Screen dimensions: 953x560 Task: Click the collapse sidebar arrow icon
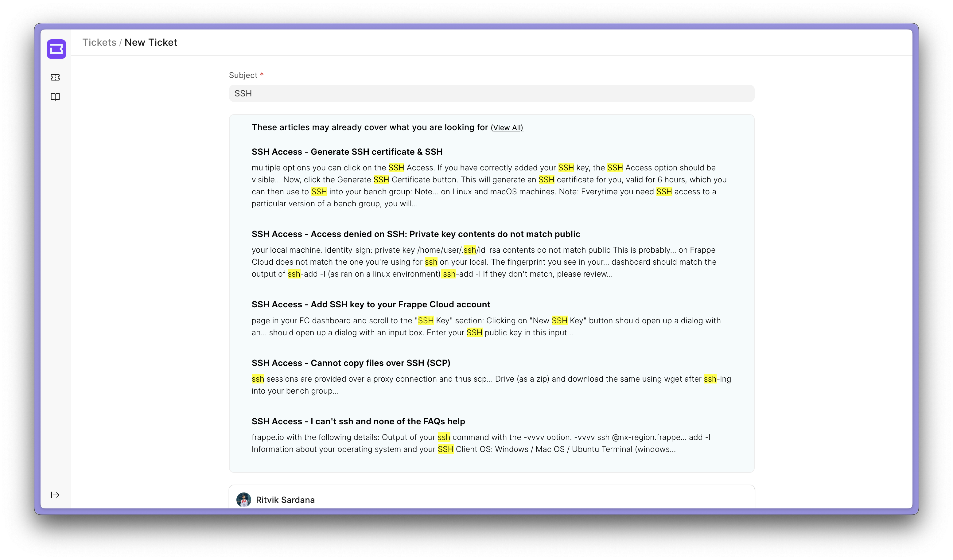pos(55,495)
